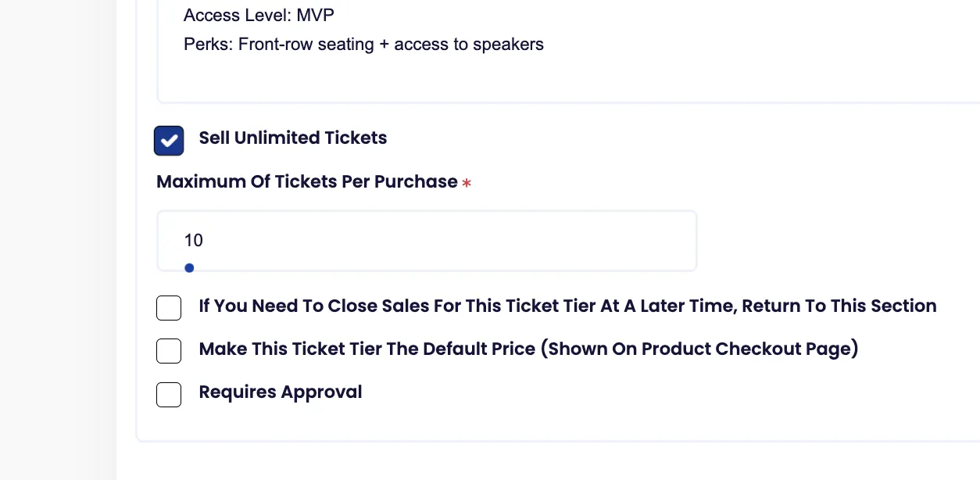The image size is (980, 480).
Task: Check the default price ticket tier box
Action: (169, 351)
